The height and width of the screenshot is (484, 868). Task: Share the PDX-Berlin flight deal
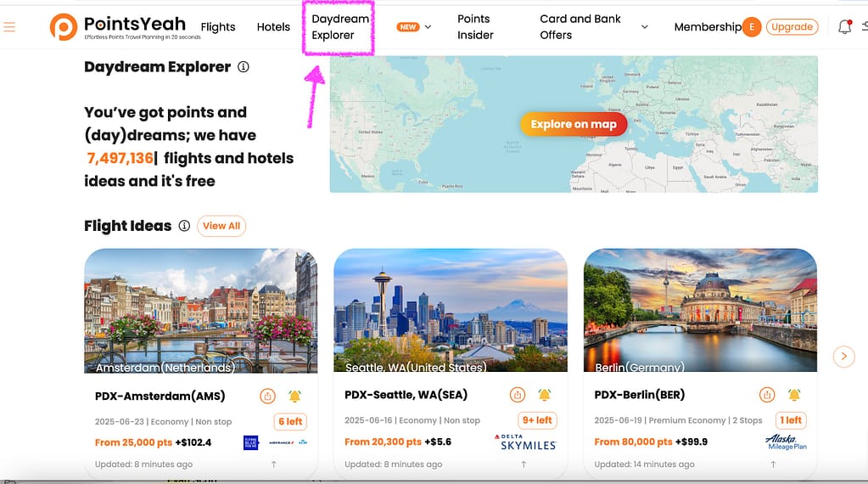767,396
